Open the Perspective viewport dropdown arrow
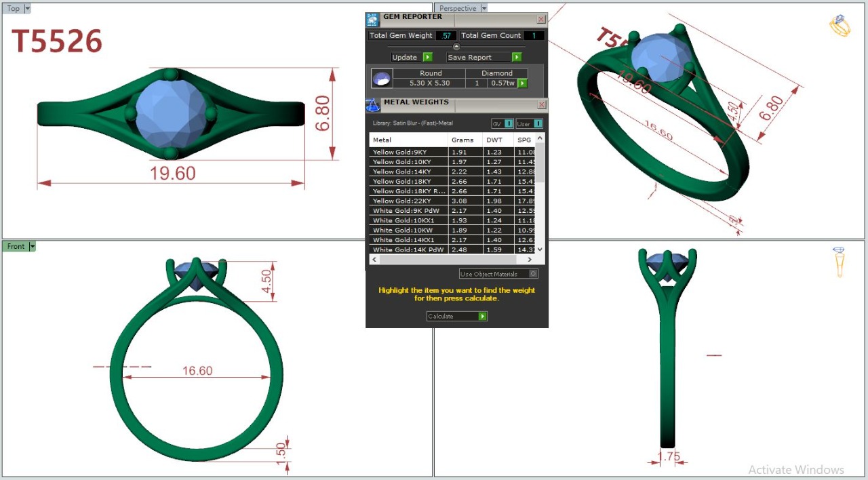The height and width of the screenshot is (480, 868). [x=484, y=9]
